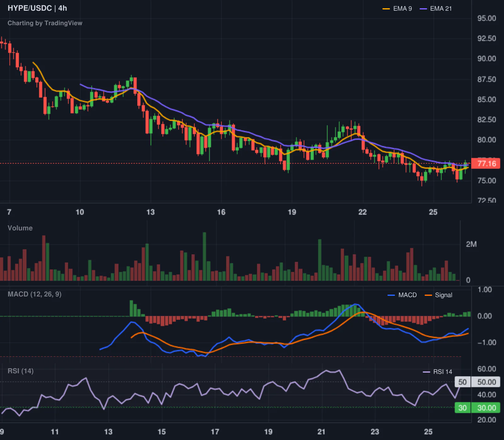Image resolution: width=504 pixels, height=440 pixels.
Task: Click the 21 date label under RSI
Action: [321, 432]
